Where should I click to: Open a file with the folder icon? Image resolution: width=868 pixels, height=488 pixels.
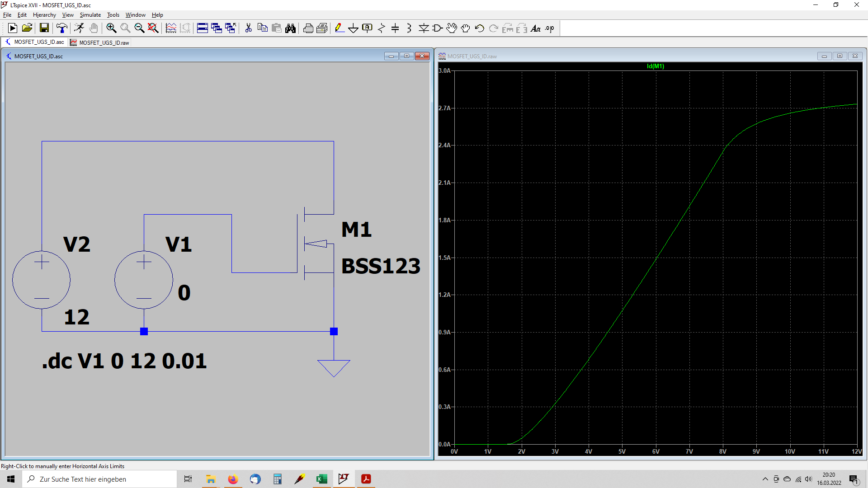click(x=27, y=28)
